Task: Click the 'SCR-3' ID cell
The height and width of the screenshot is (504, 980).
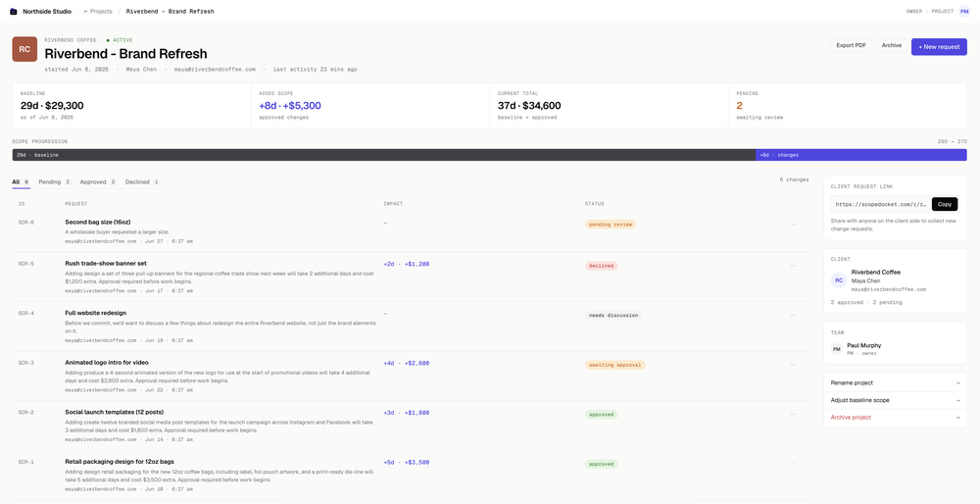Action: click(x=26, y=363)
